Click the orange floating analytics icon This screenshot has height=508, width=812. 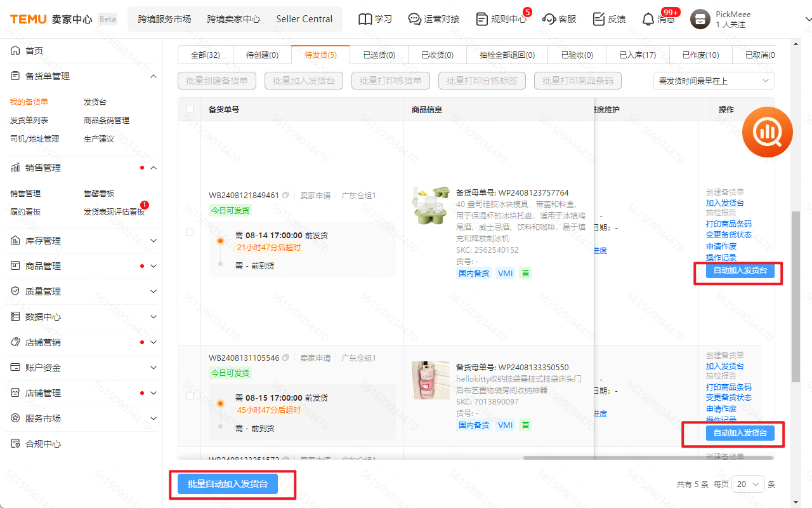(x=768, y=132)
